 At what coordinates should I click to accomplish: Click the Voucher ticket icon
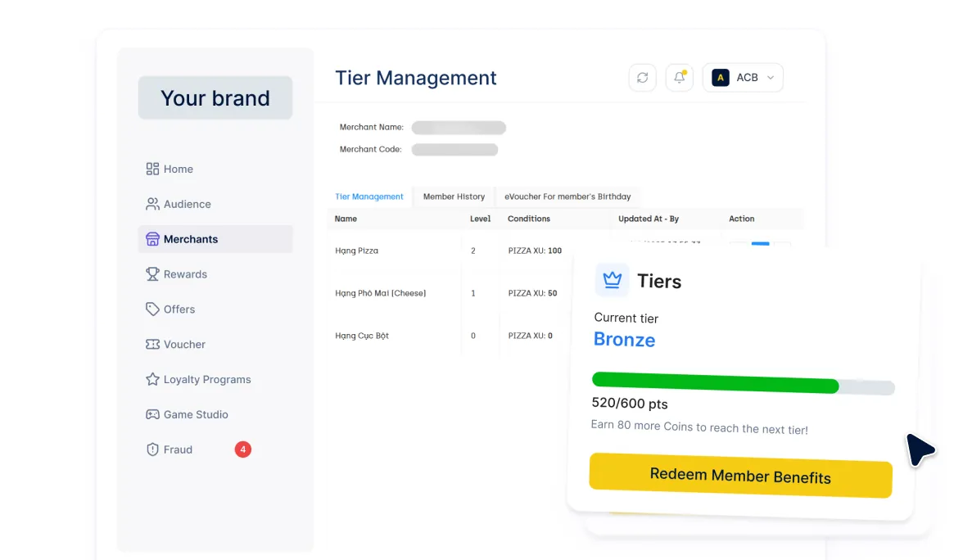click(x=152, y=345)
